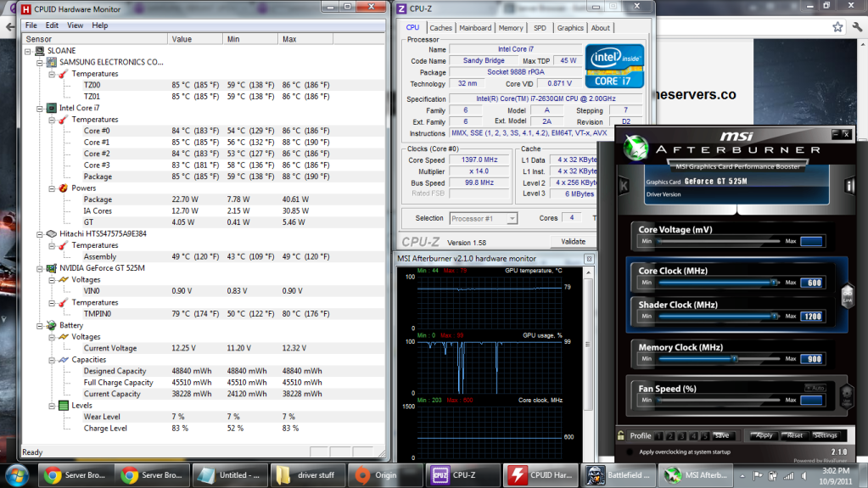Screen dimensions: 868x488
Task: Open Afterburner Settings
Action: 826,435
